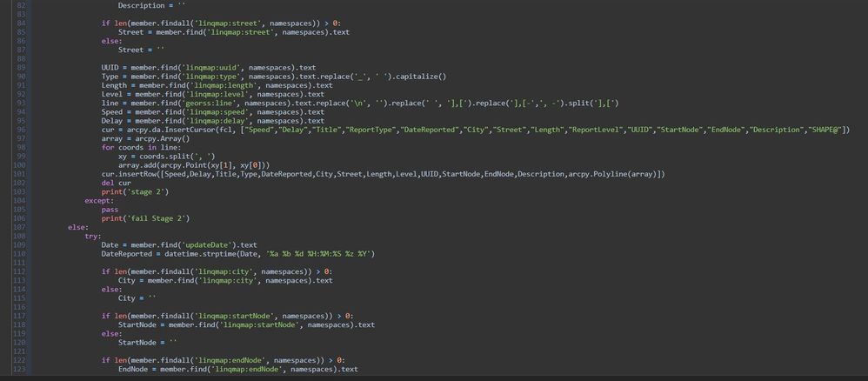
Task: Click 'cur.insertRow' method call
Action: [127, 174]
